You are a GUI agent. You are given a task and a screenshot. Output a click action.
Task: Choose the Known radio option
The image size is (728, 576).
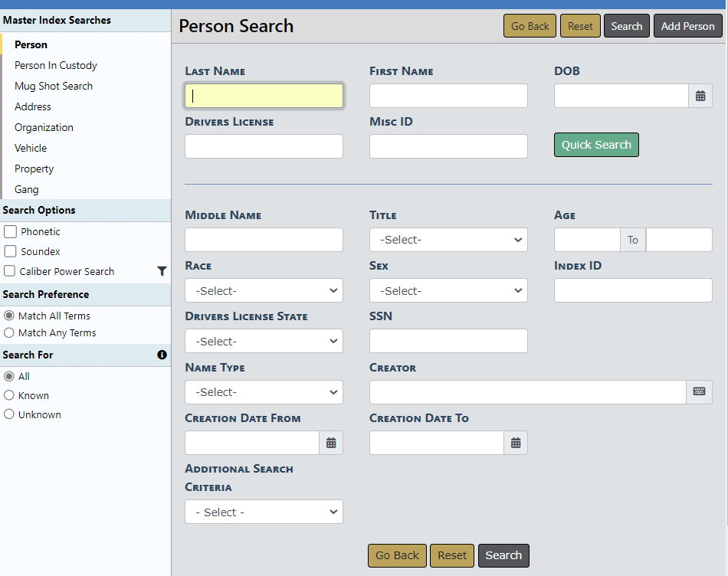point(9,395)
